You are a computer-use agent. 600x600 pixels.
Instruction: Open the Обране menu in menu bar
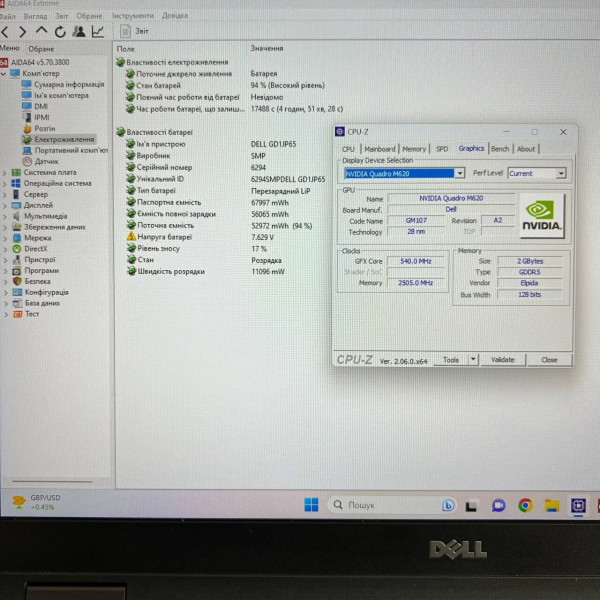coord(89,16)
